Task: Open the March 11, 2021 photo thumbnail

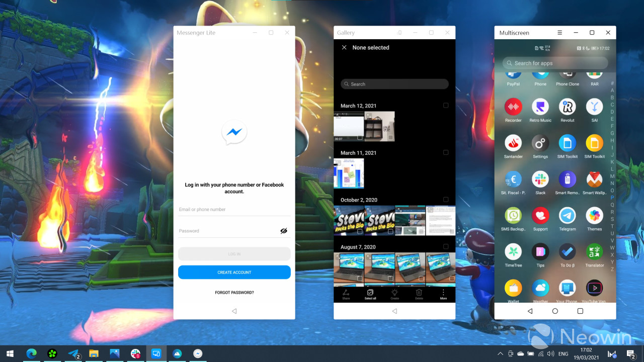Action: tap(349, 173)
